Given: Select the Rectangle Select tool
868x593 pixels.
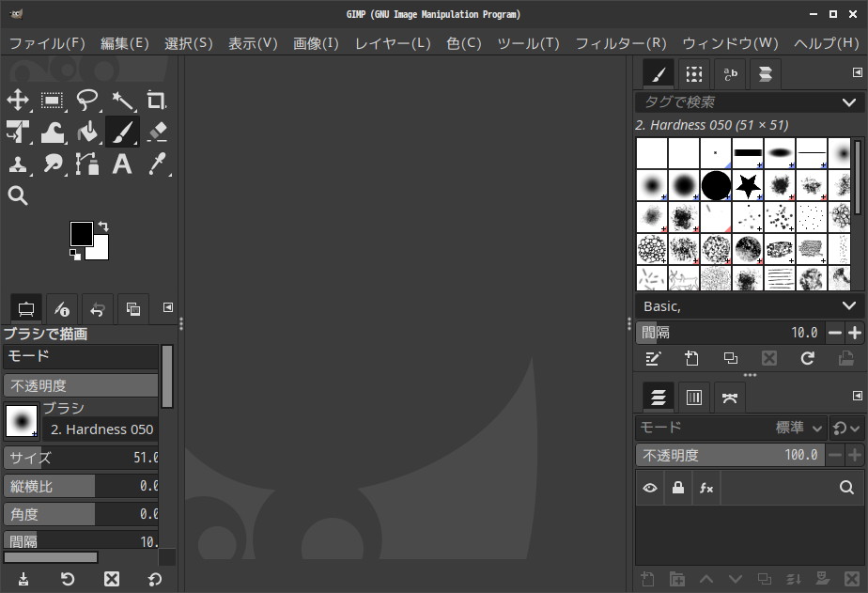Looking at the screenshot, I should pos(53,101).
